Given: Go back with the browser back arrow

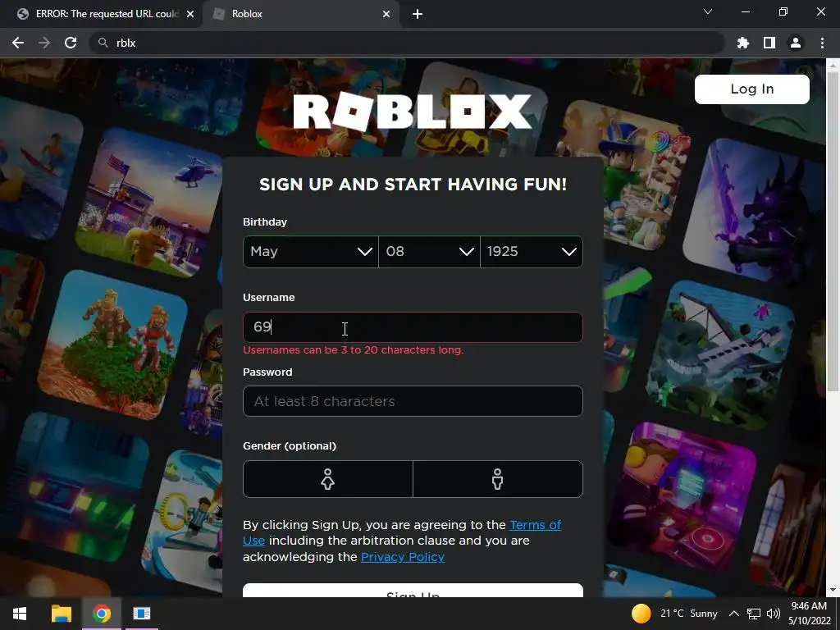Looking at the screenshot, I should pyautogui.click(x=18, y=43).
